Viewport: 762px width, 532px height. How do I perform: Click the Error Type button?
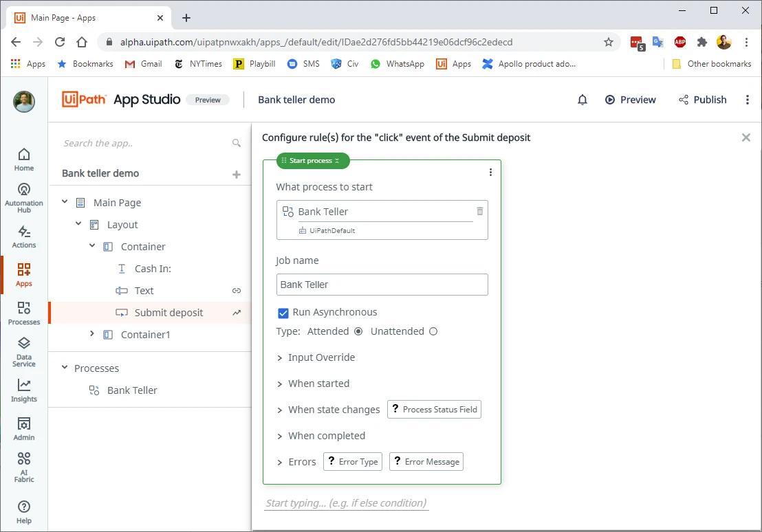tap(353, 462)
